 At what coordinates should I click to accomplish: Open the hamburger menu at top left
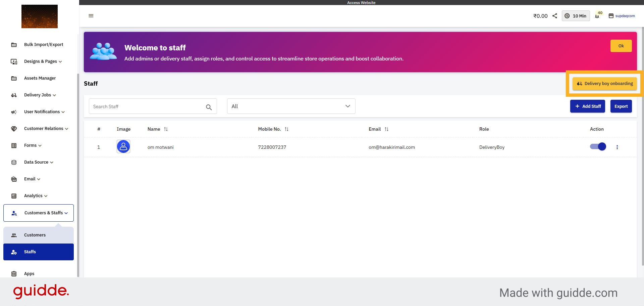(x=91, y=16)
